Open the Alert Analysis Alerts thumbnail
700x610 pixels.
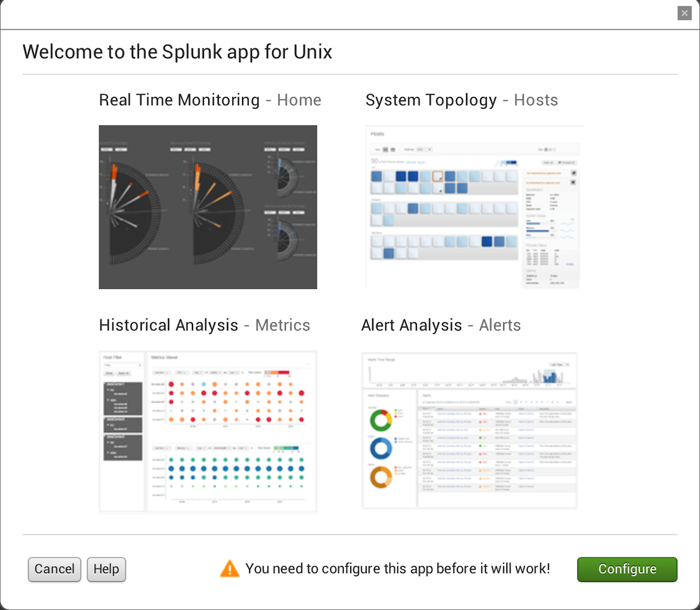pos(470,430)
